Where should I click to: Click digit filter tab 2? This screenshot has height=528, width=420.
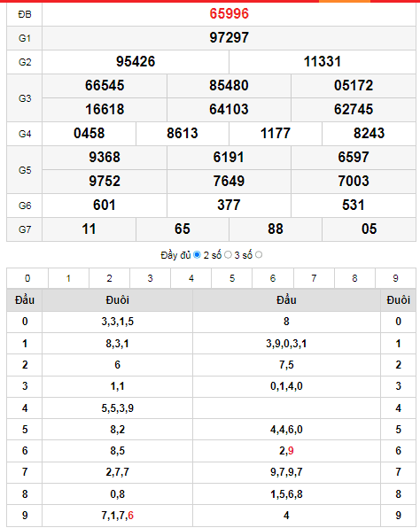110,278
